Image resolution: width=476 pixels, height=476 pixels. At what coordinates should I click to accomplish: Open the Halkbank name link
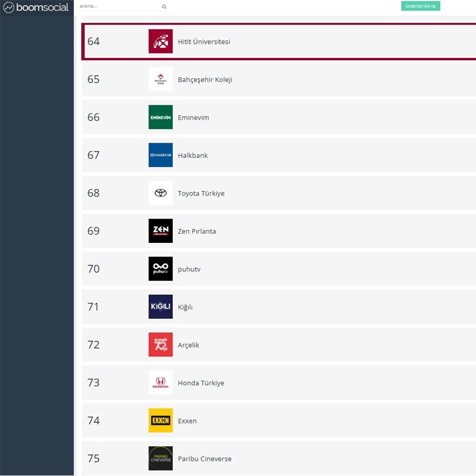coord(193,155)
